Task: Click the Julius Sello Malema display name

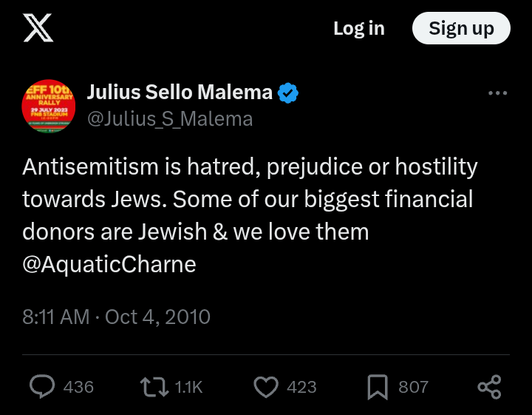Action: pyautogui.click(x=180, y=92)
